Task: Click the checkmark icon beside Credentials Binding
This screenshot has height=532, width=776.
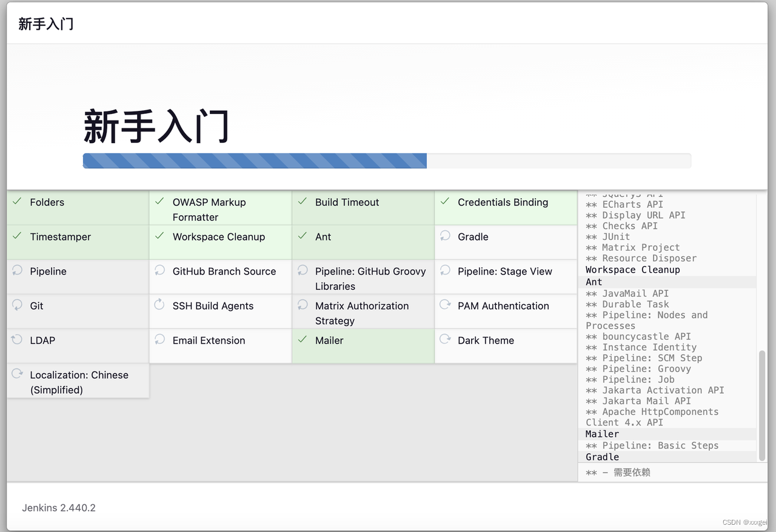Action: click(x=445, y=201)
